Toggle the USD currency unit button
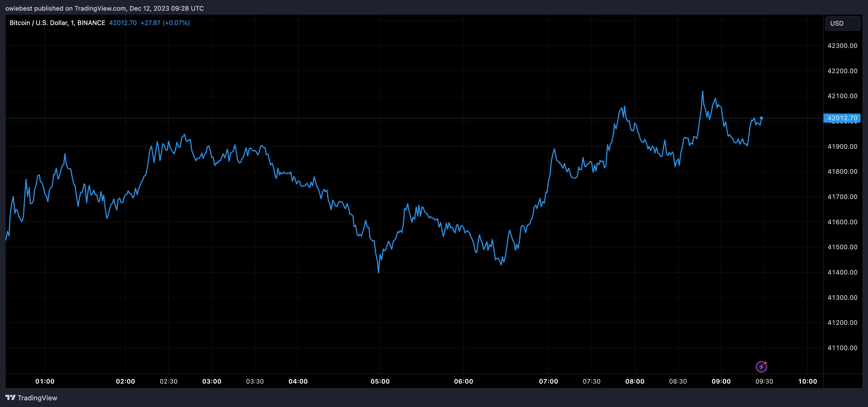This screenshot has height=407, width=868. (x=842, y=23)
